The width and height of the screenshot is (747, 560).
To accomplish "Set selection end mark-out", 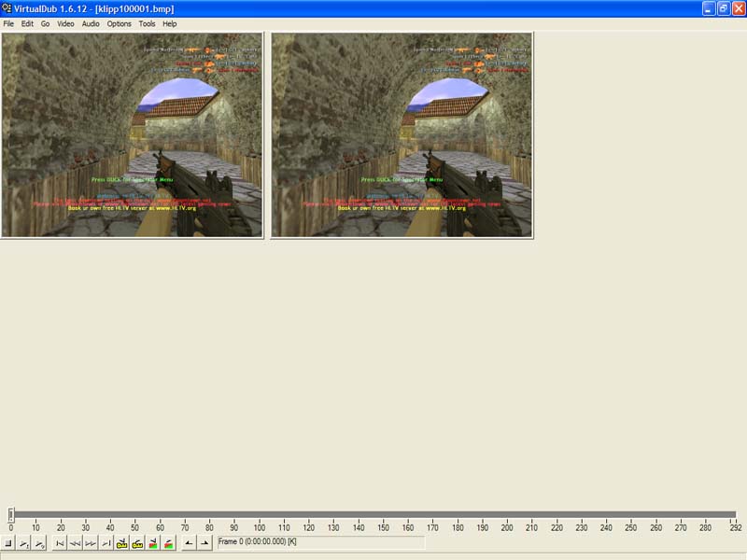I will point(204,543).
